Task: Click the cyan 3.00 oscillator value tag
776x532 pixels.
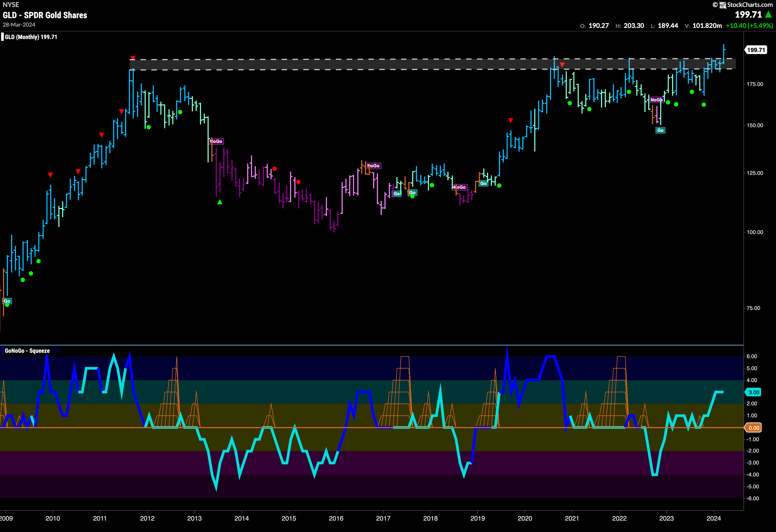Action: click(x=753, y=392)
